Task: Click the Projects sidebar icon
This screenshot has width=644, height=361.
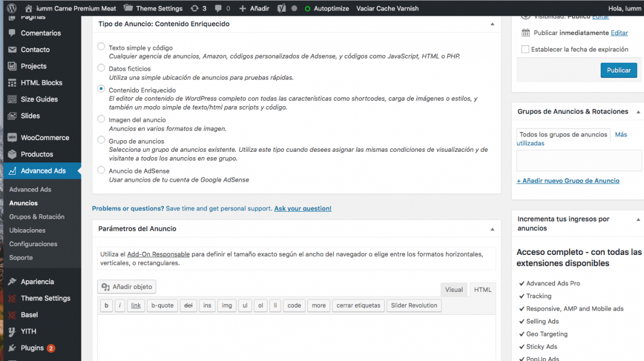Action: [x=12, y=66]
